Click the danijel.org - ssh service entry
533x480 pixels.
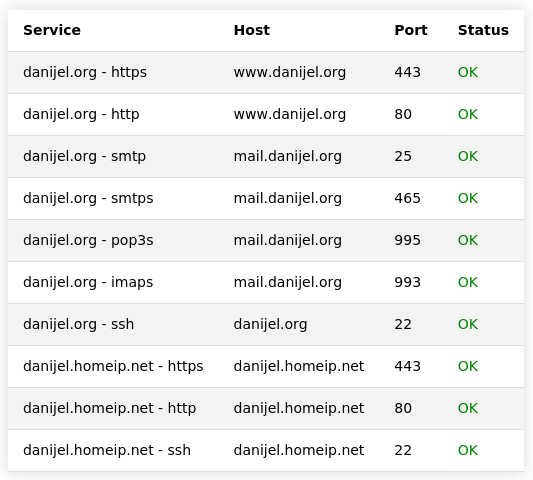tap(78, 324)
